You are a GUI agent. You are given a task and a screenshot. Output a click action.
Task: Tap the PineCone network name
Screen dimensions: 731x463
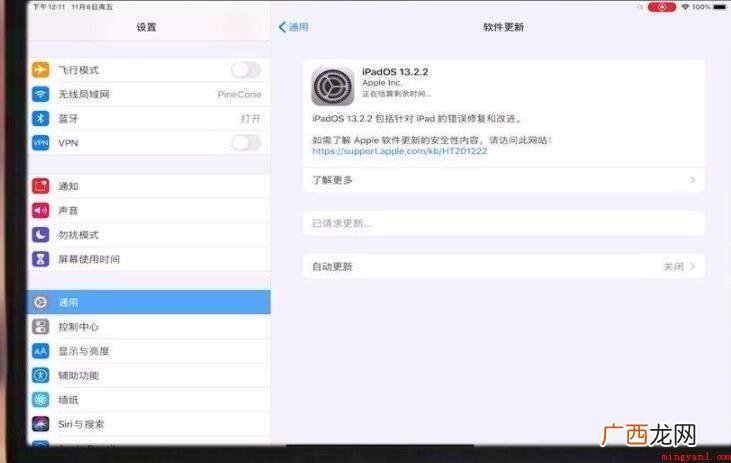(239, 94)
